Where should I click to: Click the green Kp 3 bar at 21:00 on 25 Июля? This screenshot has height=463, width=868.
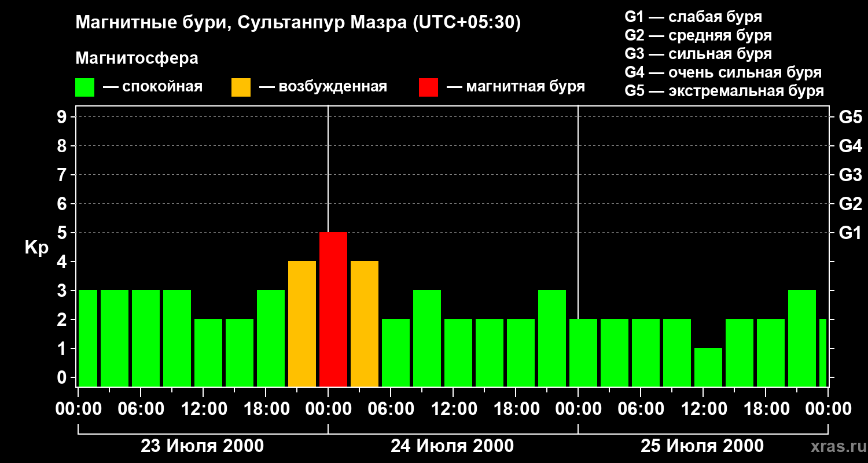[802, 338]
